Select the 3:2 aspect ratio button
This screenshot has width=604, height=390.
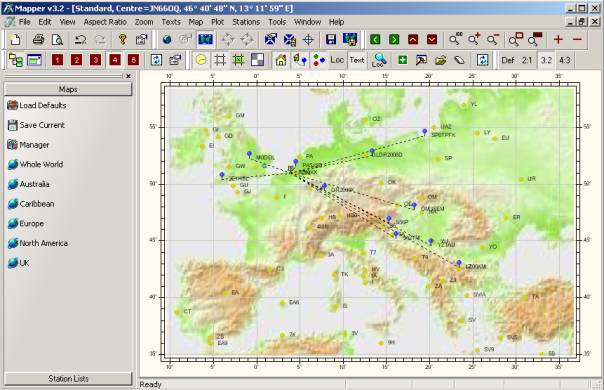pos(546,60)
